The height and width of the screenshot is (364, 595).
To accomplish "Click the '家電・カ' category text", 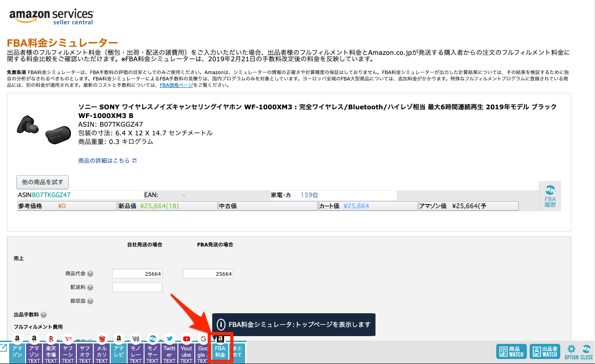I will [x=281, y=195].
